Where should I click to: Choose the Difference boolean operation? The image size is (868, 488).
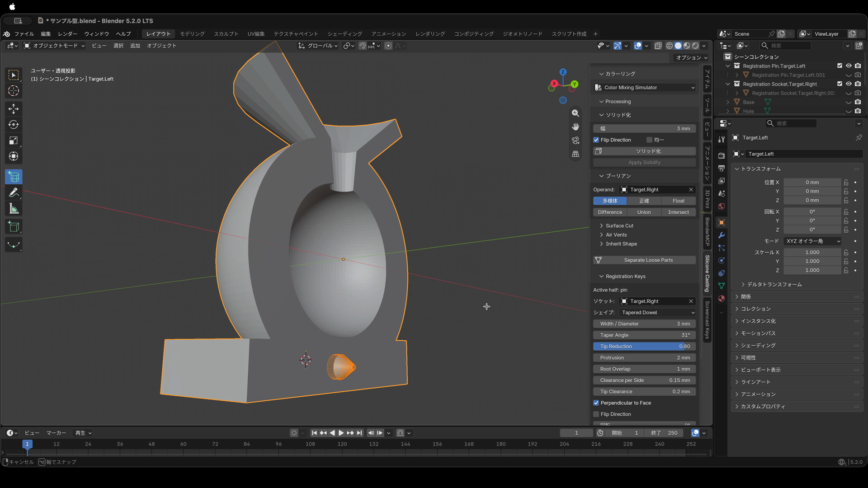610,212
